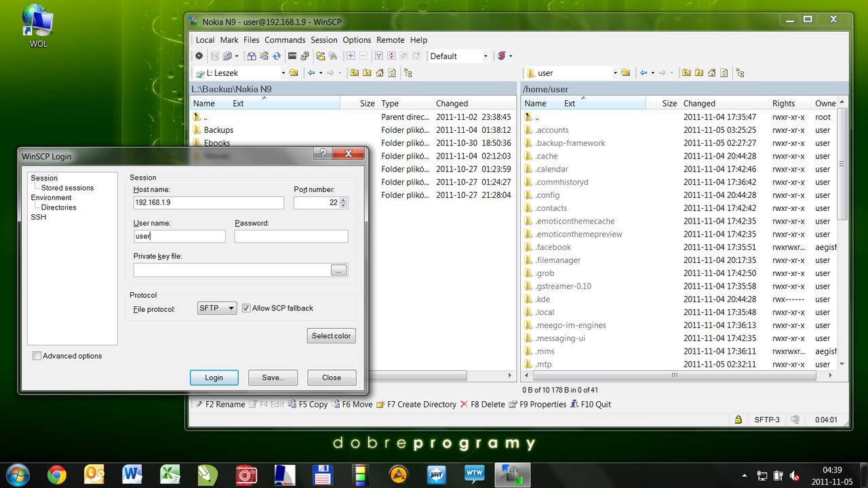This screenshot has height=488, width=868.
Task: Click the Host name input field
Action: pos(209,203)
